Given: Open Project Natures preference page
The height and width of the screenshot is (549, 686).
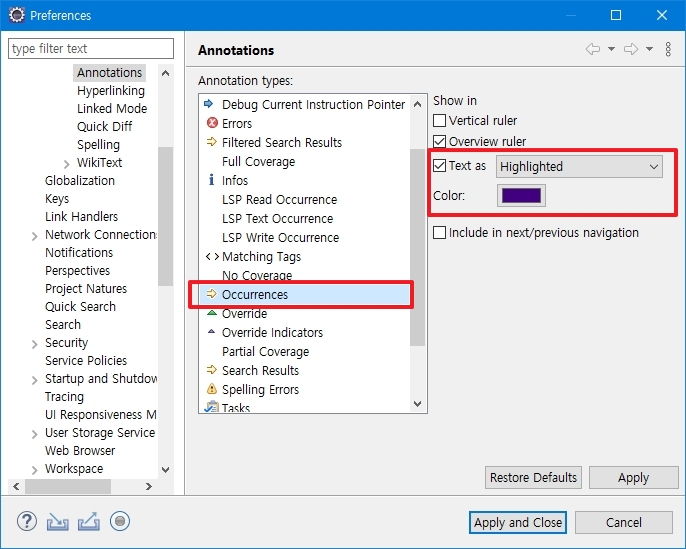Looking at the screenshot, I should pyautogui.click(x=86, y=289).
